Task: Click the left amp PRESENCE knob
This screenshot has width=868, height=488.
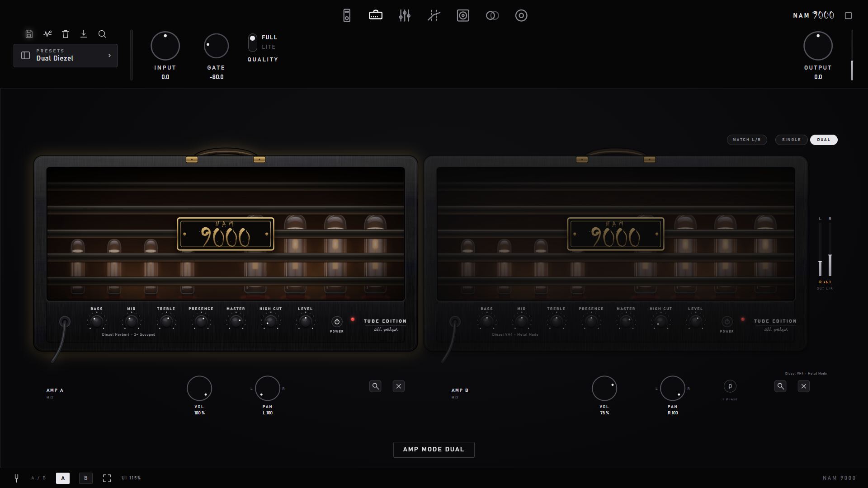Action: [x=201, y=322]
